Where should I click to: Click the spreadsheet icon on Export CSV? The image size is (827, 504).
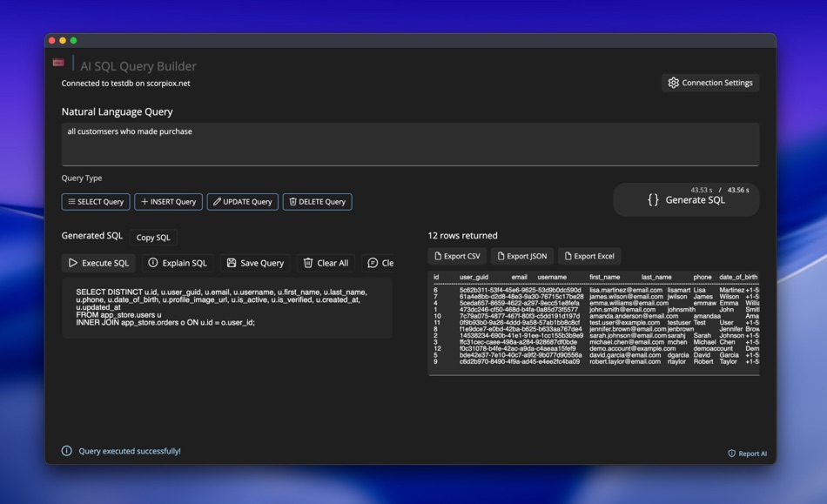tap(439, 255)
